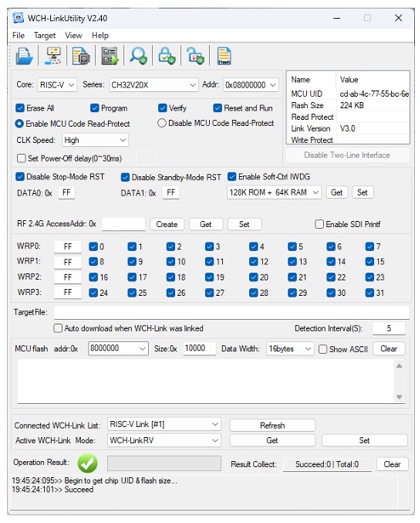The image size is (420, 523).
Task: Toggle the Program checkbox
Action: point(94,108)
